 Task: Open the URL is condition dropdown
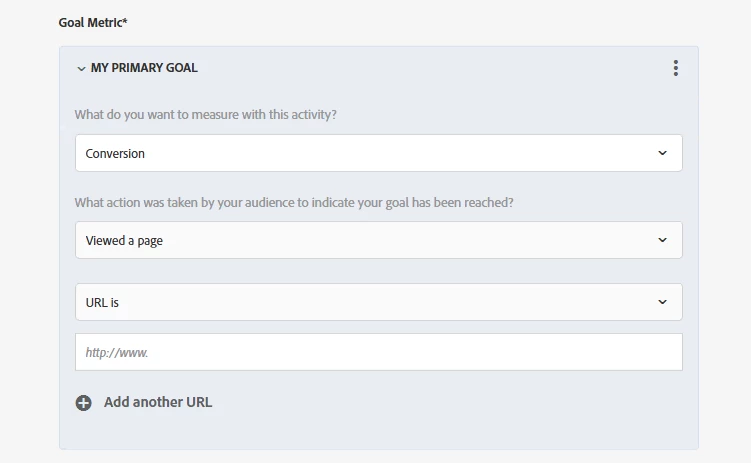pos(378,302)
